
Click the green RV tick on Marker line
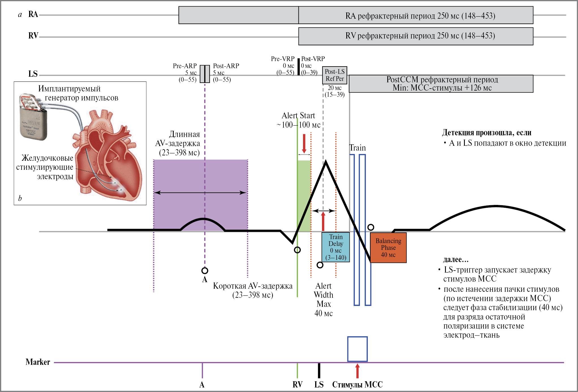[x=297, y=370]
